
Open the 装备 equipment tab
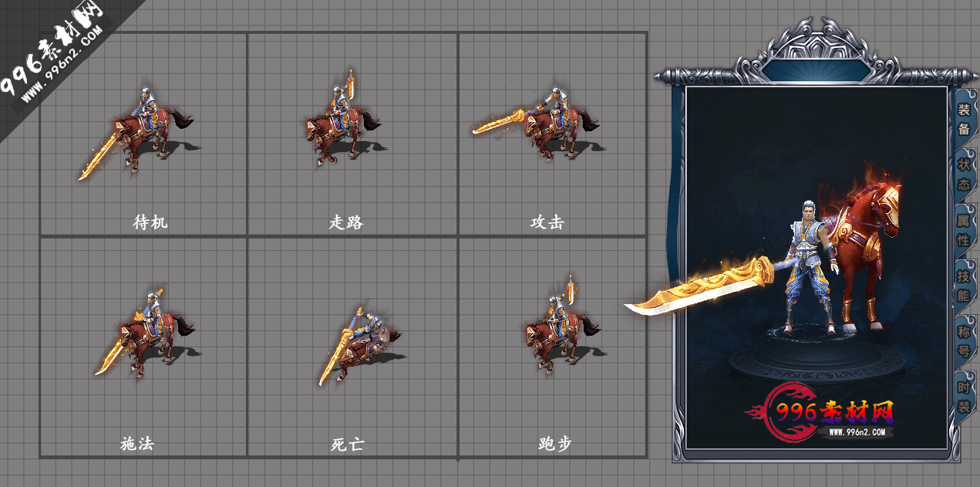tap(964, 120)
